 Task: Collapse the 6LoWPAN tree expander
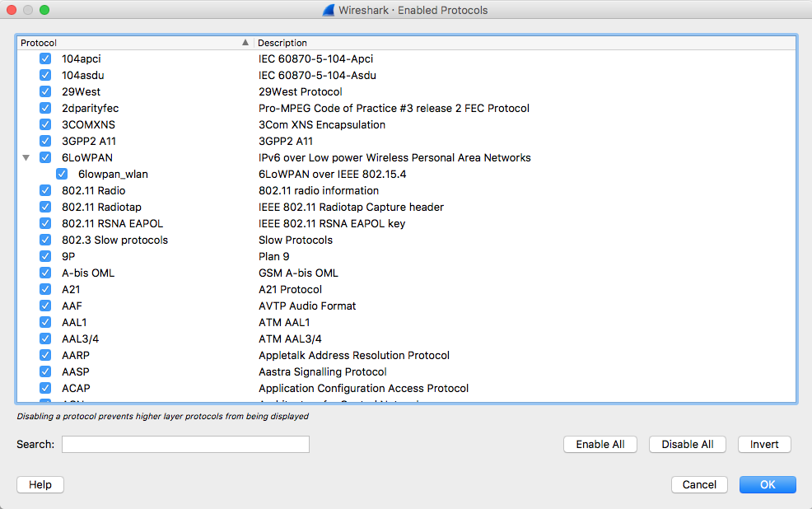[26, 158]
